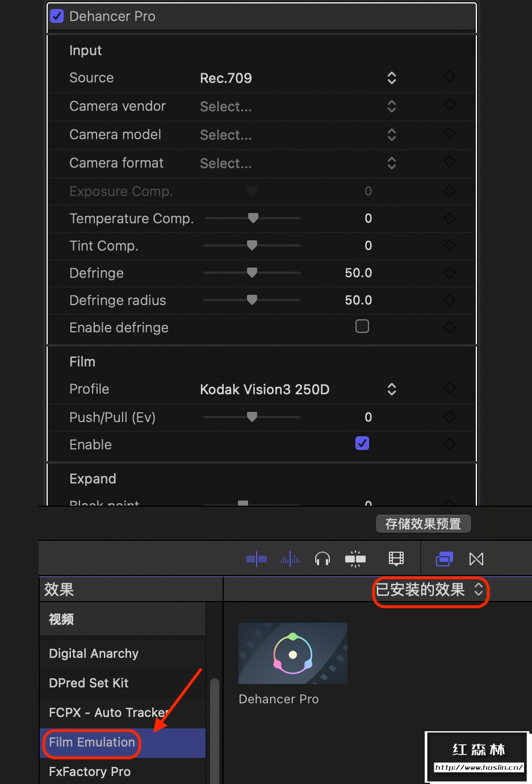Add keyframe diamond for Defringe radius
Image resolution: width=532 pixels, height=784 pixels.
pos(450,299)
